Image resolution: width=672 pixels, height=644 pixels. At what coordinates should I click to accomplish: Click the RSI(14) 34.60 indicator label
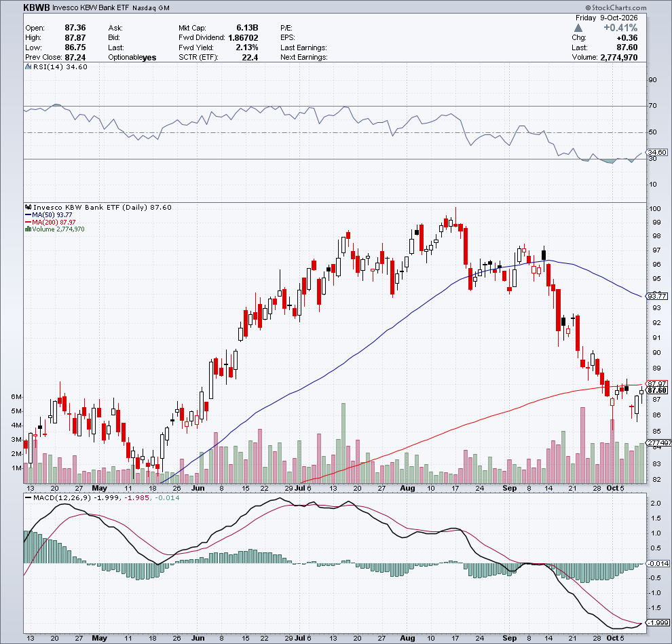(60, 67)
